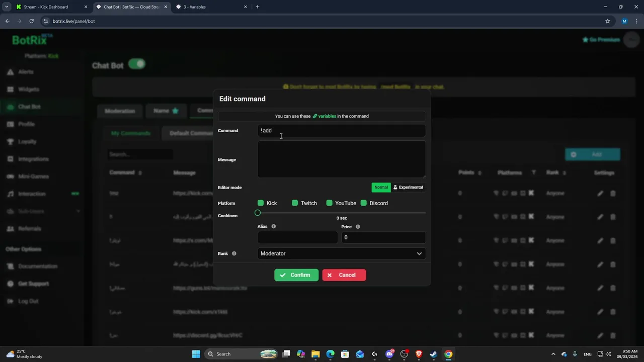Open a new browser tab
Image resolution: width=644 pixels, height=362 pixels.
click(x=258, y=7)
